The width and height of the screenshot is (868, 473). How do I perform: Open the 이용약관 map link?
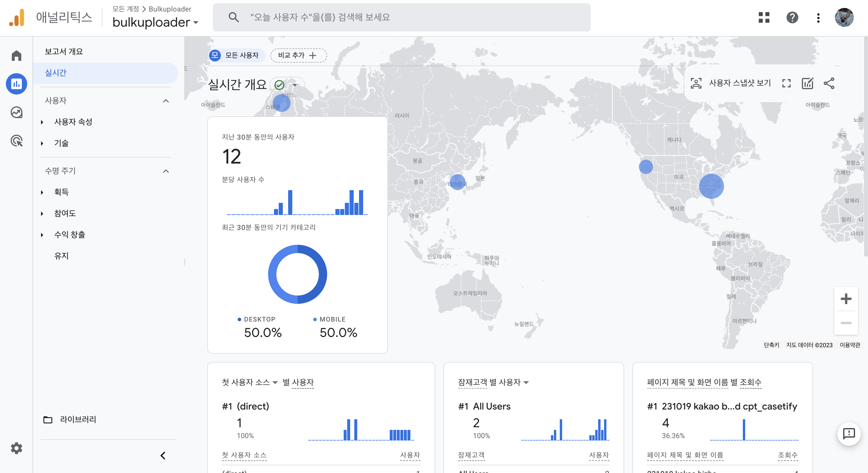pyautogui.click(x=850, y=345)
